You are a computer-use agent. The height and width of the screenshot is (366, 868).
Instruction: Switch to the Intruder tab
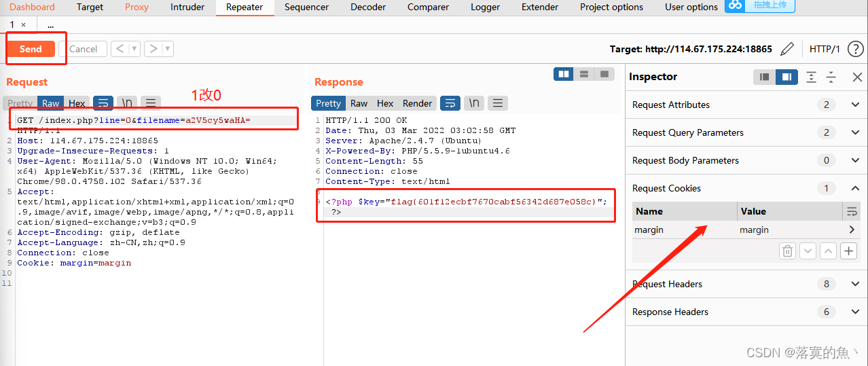coord(187,7)
